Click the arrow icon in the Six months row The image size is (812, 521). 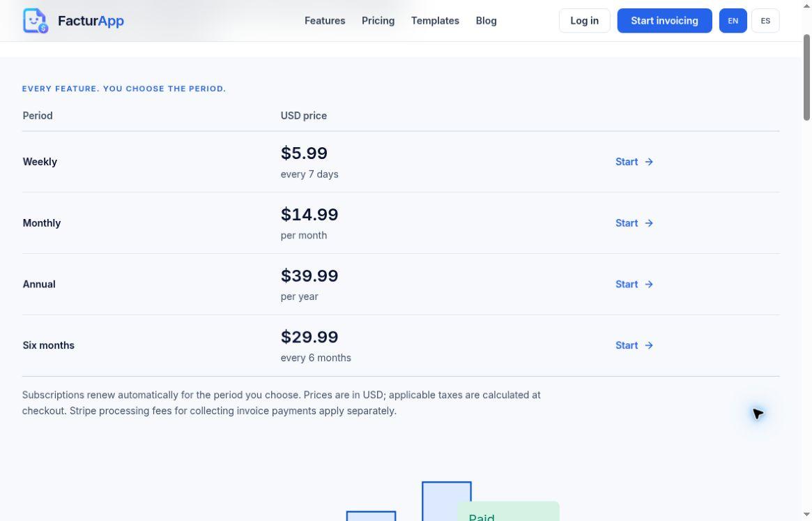tap(649, 345)
